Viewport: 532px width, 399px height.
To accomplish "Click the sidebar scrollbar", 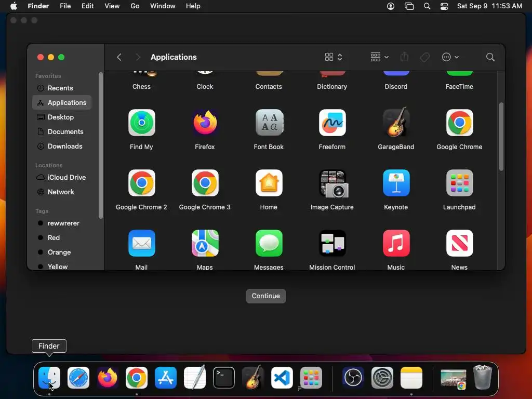I will pos(100,145).
